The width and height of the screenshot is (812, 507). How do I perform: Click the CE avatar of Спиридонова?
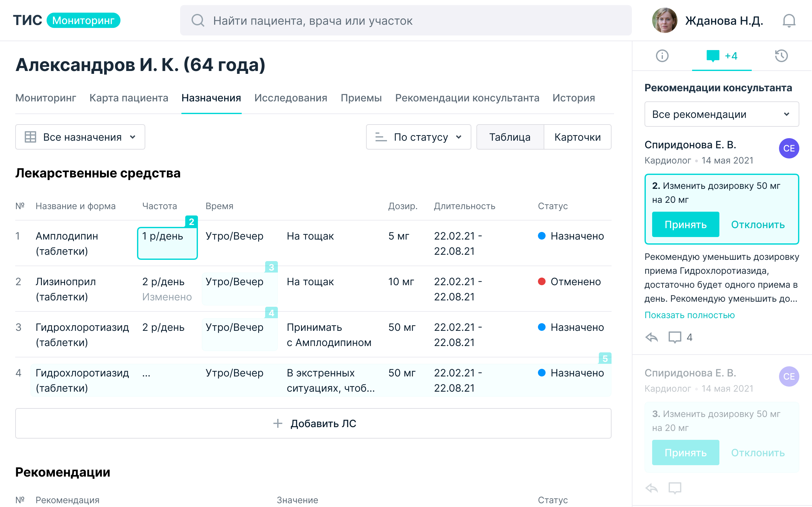click(789, 148)
